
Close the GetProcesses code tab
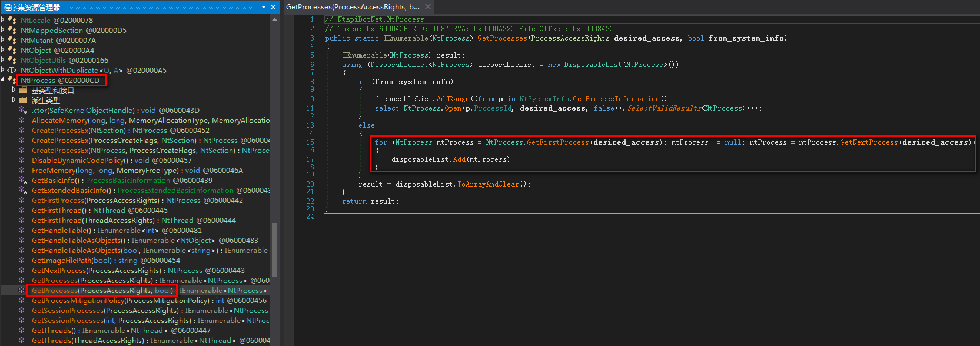point(428,7)
